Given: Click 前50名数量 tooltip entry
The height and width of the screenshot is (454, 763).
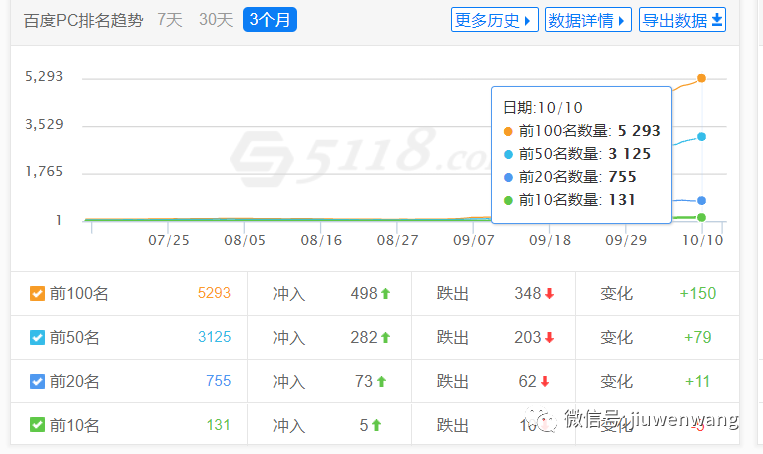Looking at the screenshot, I should pos(577,154).
